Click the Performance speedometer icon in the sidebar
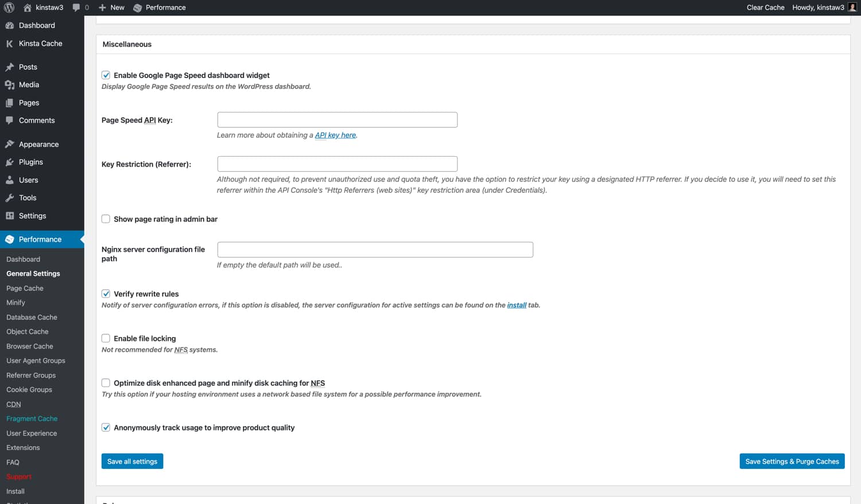 (x=10, y=239)
